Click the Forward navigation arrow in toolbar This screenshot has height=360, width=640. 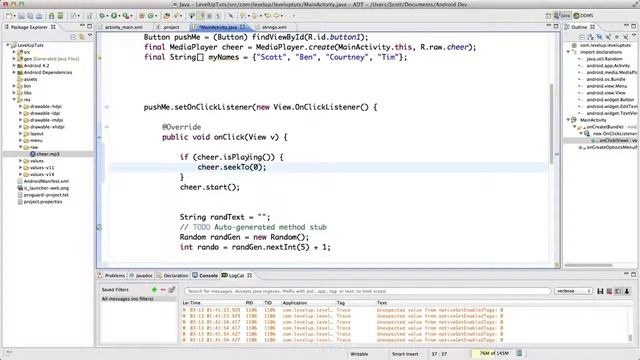pos(277,16)
